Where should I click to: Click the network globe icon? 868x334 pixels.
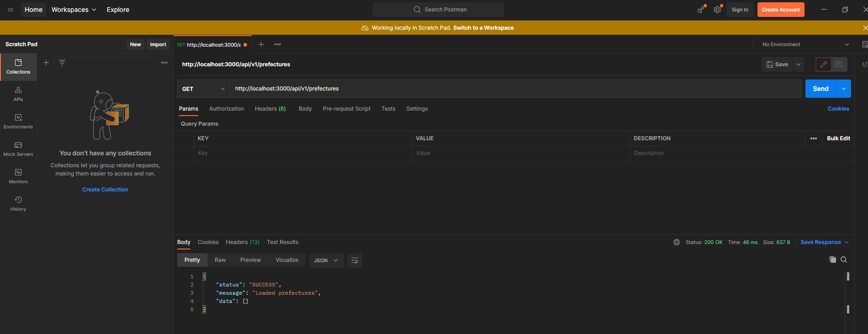(677, 242)
